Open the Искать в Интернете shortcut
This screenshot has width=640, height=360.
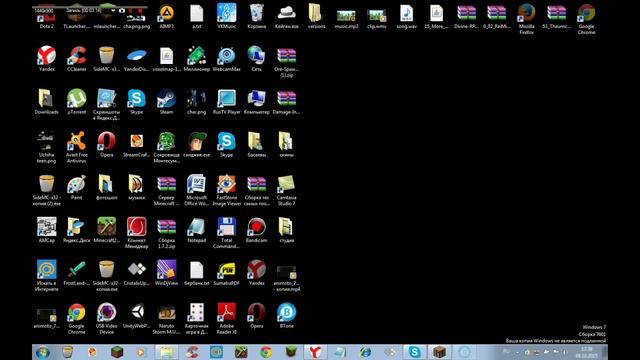pyautogui.click(x=47, y=276)
